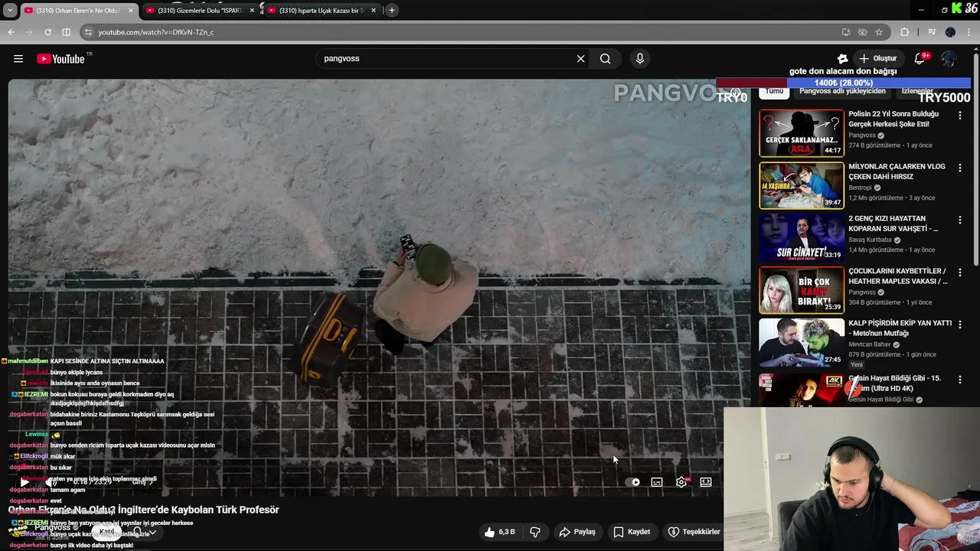Screen dimensions: 980x551
Task: Open 'KALP PİŞİRDİM' Meto'nun Mutfağı thumbnail
Action: [x=802, y=342]
